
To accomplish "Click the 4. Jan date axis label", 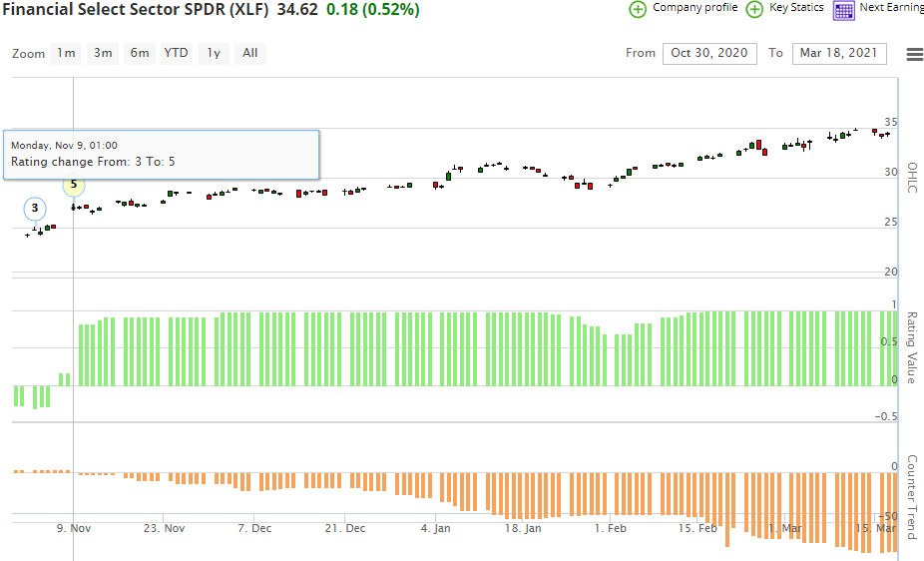I will pyautogui.click(x=435, y=529).
